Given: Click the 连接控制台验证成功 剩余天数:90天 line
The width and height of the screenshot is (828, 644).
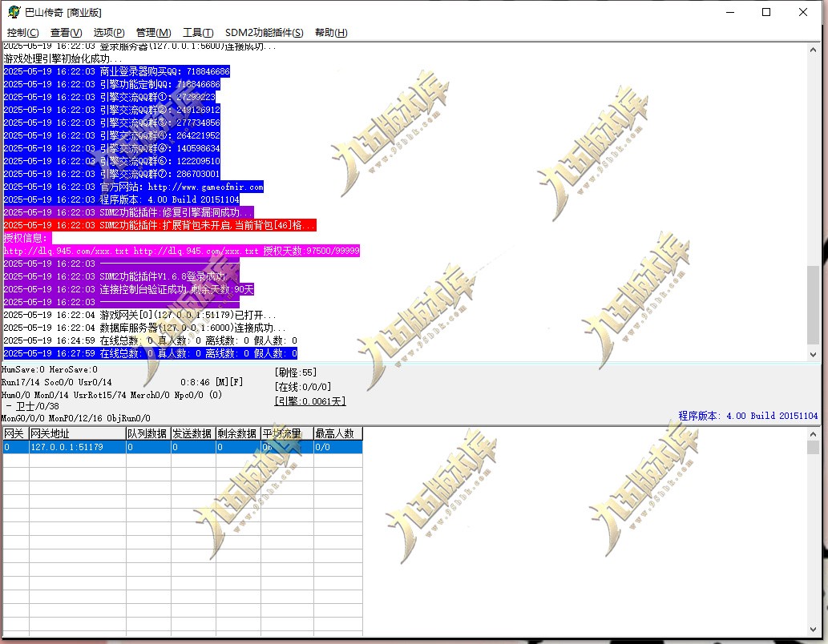Looking at the screenshot, I should pyautogui.click(x=128, y=289).
